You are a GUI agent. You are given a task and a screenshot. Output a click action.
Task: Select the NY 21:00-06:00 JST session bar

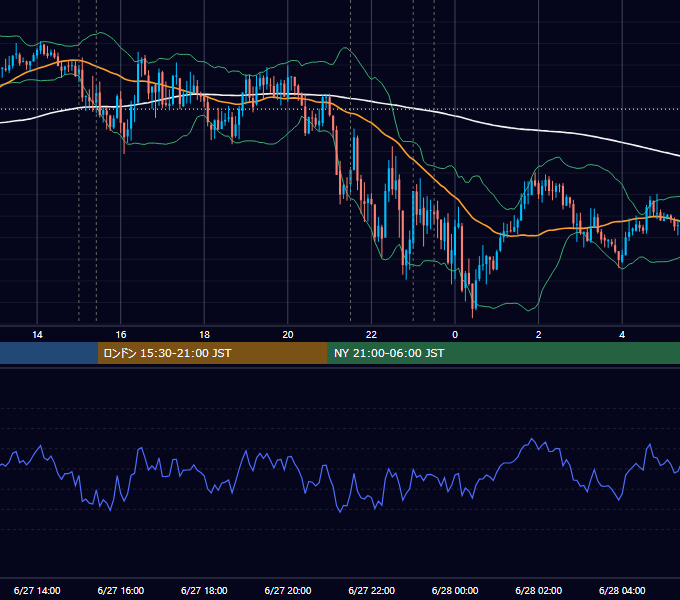503,353
